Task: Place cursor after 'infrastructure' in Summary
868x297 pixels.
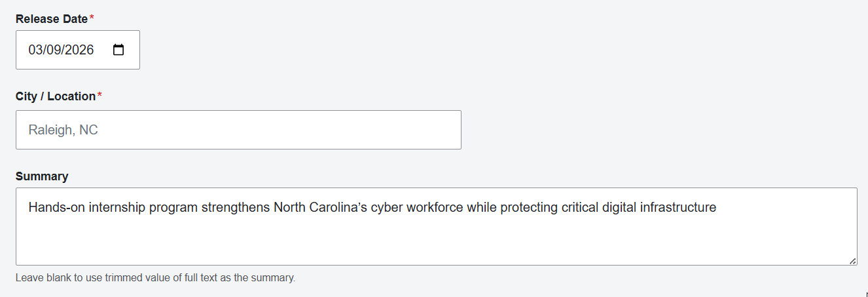Action: [717, 208]
